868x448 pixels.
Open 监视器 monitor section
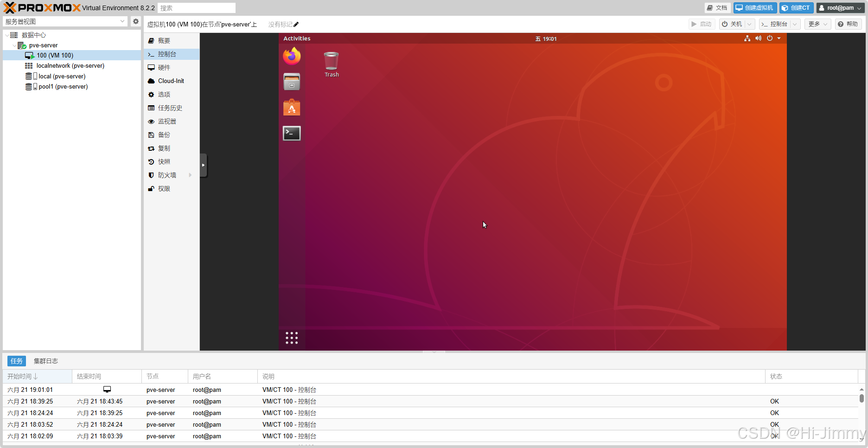click(172, 122)
